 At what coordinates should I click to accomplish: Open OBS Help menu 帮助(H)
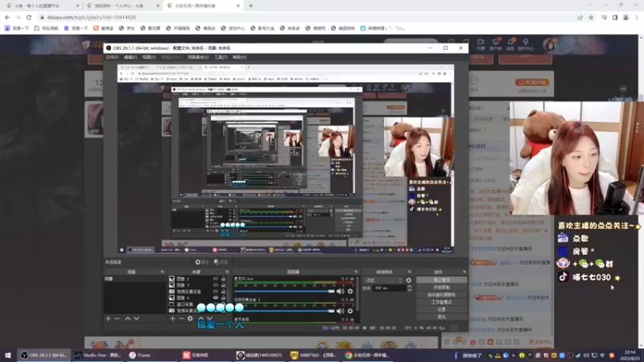239,57
